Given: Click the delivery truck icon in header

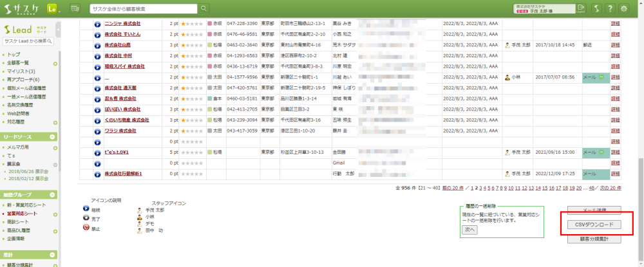Looking at the screenshot, I should point(75,8).
